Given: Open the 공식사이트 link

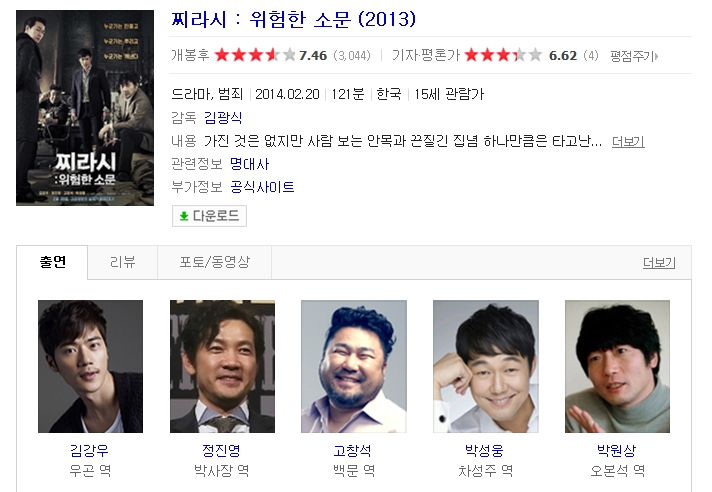Looking at the screenshot, I should coord(262,187).
